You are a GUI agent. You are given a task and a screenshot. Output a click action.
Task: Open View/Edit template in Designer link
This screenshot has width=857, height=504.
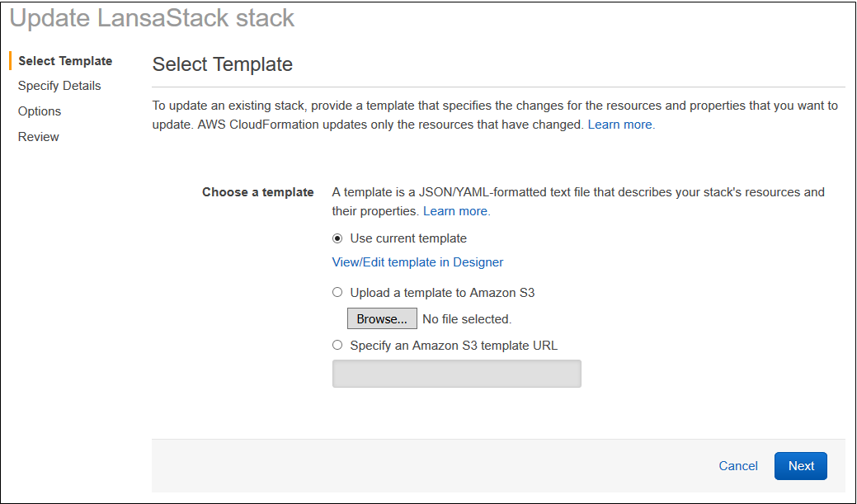pyautogui.click(x=417, y=262)
